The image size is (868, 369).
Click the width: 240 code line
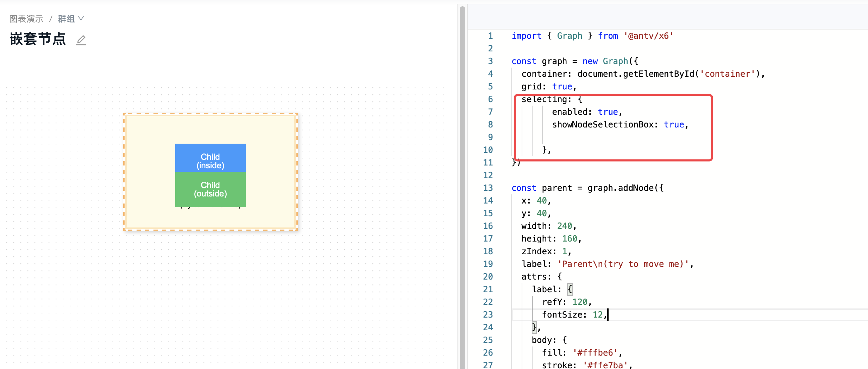[x=549, y=226]
